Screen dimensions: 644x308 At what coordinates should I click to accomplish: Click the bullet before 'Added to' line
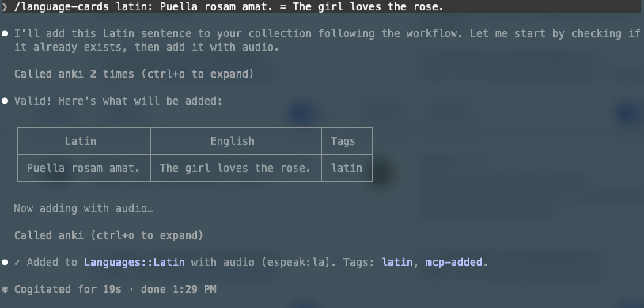point(5,262)
